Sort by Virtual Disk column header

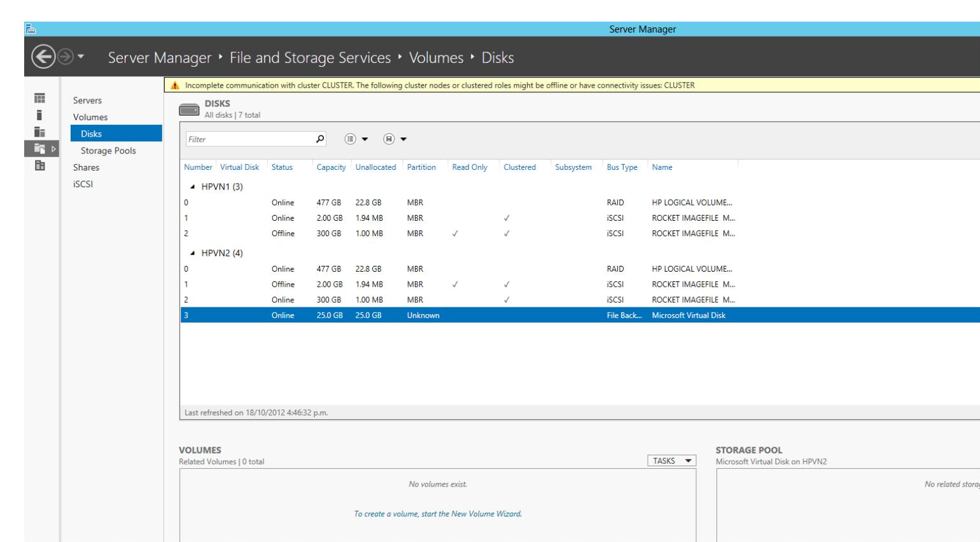(240, 167)
